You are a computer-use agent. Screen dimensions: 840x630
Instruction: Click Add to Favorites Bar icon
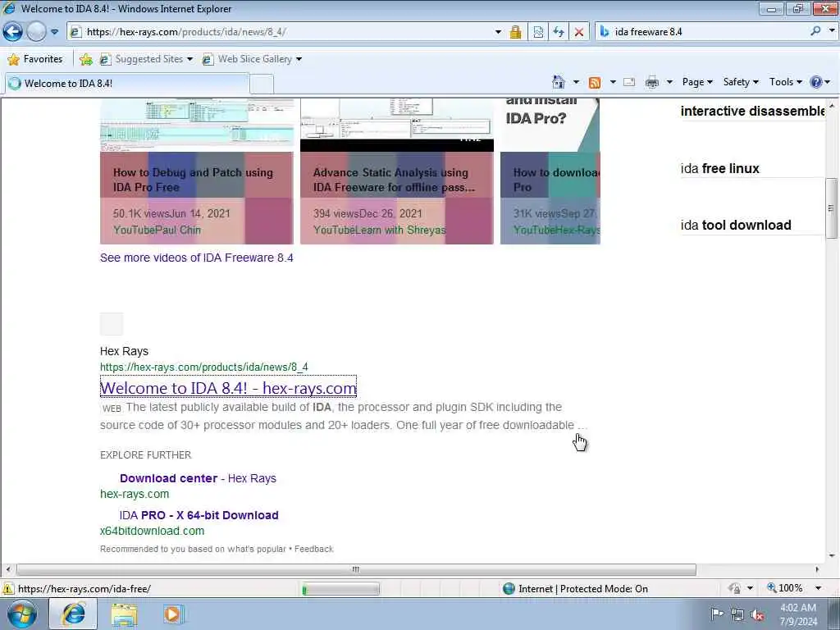(x=85, y=59)
